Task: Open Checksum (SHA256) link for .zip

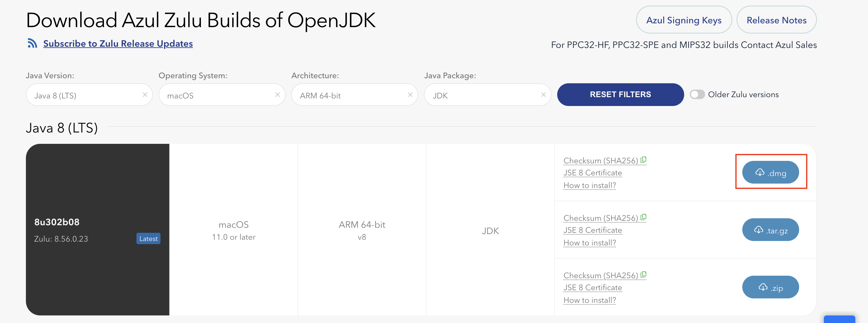Action: coord(601,276)
